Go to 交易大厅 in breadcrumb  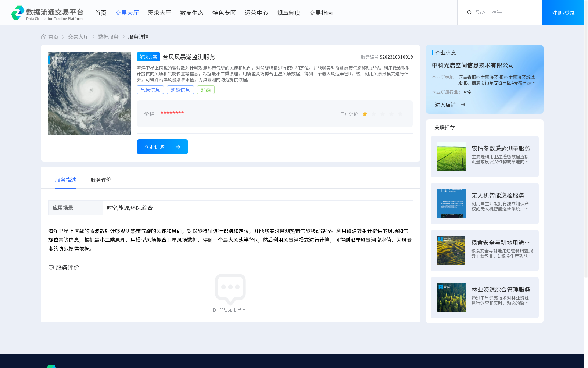coord(78,37)
